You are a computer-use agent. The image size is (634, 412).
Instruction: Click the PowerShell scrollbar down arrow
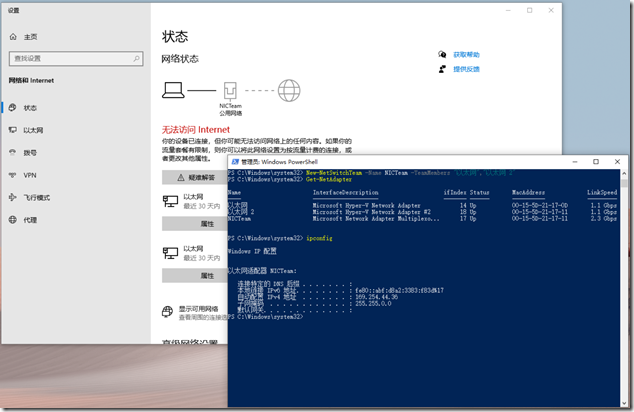624,403
